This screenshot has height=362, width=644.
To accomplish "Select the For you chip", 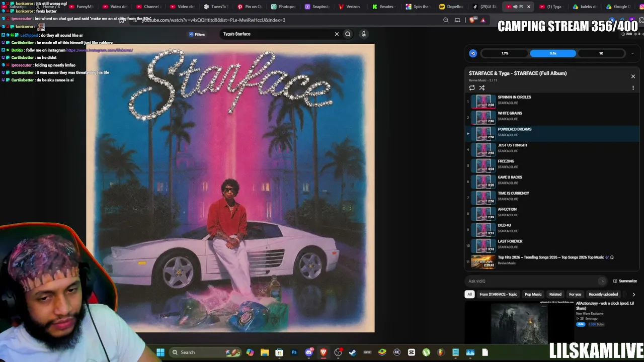I will [x=575, y=294].
